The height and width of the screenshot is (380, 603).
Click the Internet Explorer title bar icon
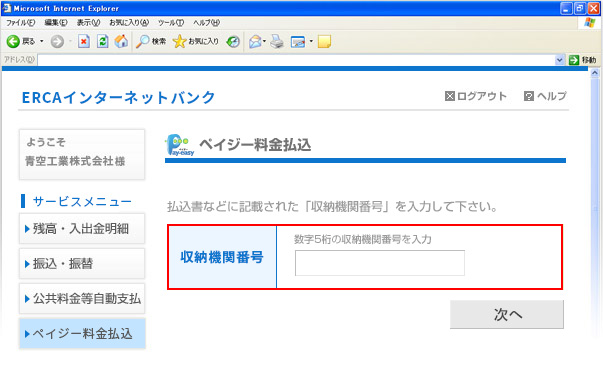point(7,8)
